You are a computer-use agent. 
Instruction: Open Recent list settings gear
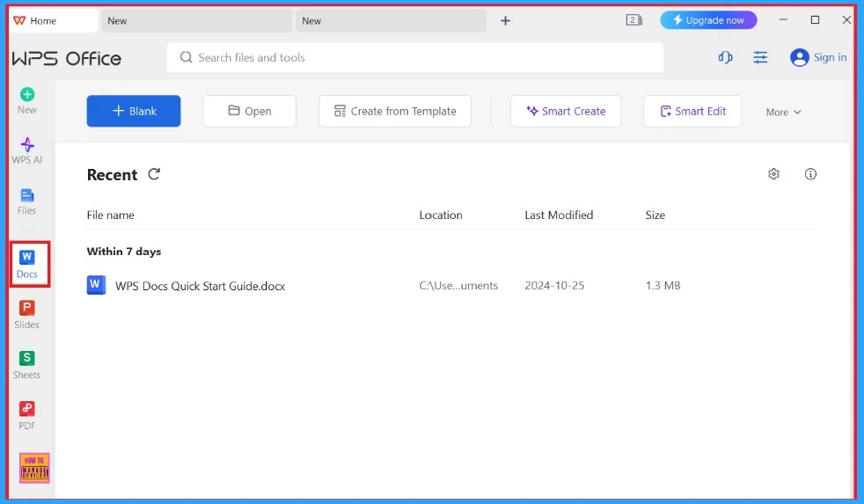(x=773, y=174)
